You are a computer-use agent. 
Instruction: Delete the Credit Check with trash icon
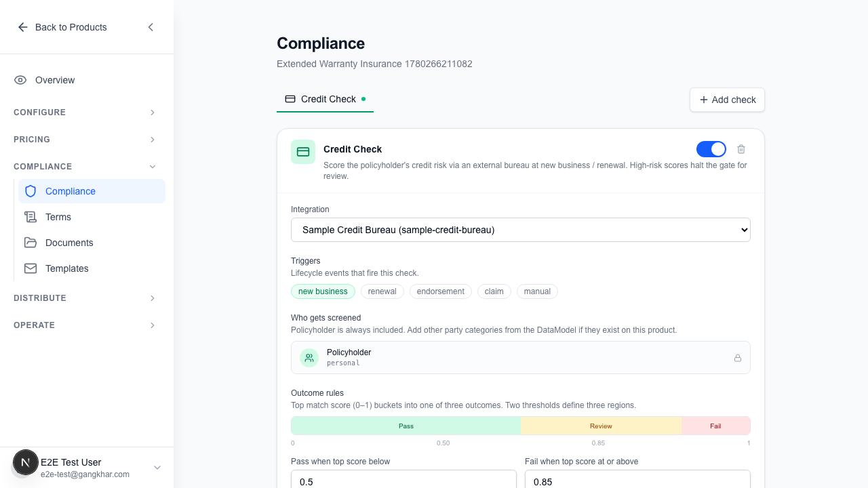click(741, 149)
